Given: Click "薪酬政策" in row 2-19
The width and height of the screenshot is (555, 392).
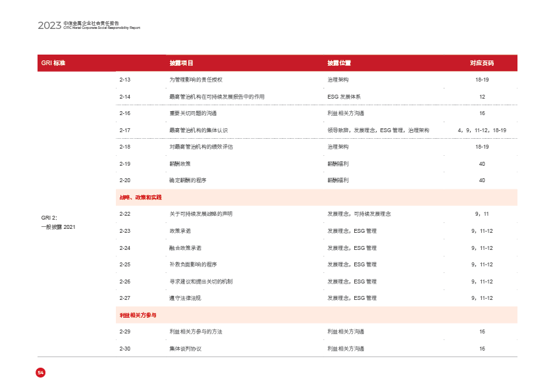Looking at the screenshot, I should point(180,163).
